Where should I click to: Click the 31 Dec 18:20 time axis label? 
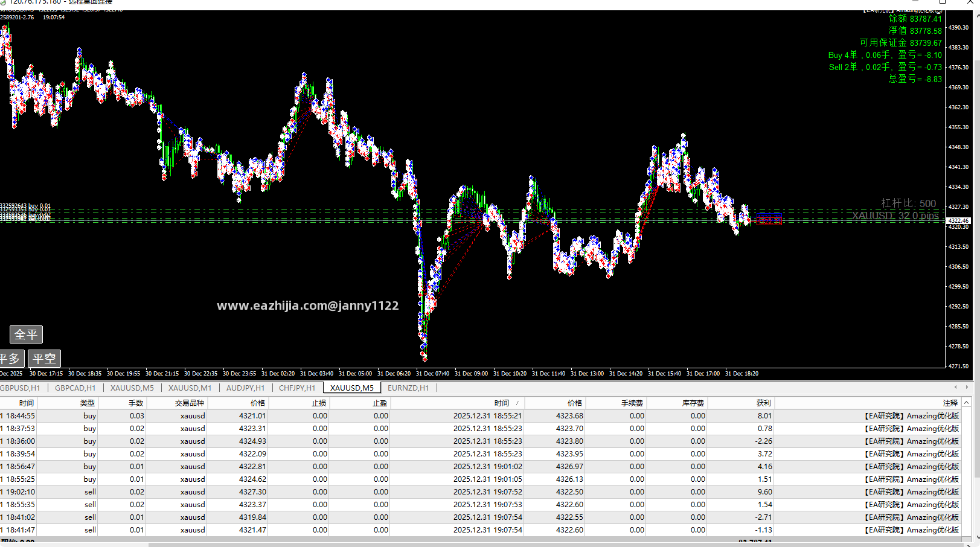point(741,373)
